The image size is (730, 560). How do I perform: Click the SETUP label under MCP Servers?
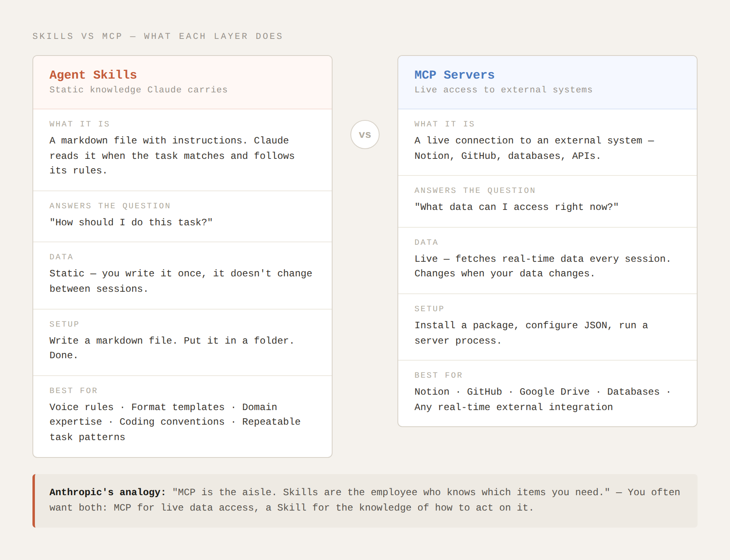(x=429, y=308)
